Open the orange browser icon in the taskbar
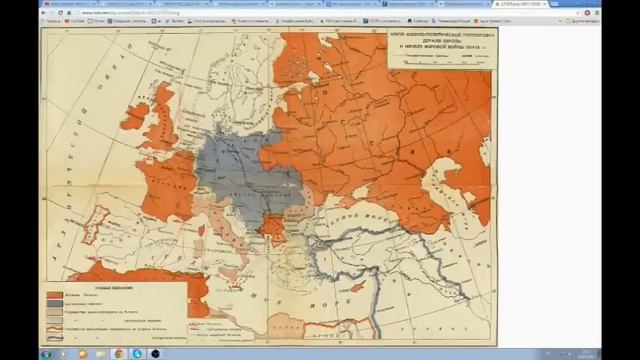The width and height of the screenshot is (640, 360). point(82,354)
